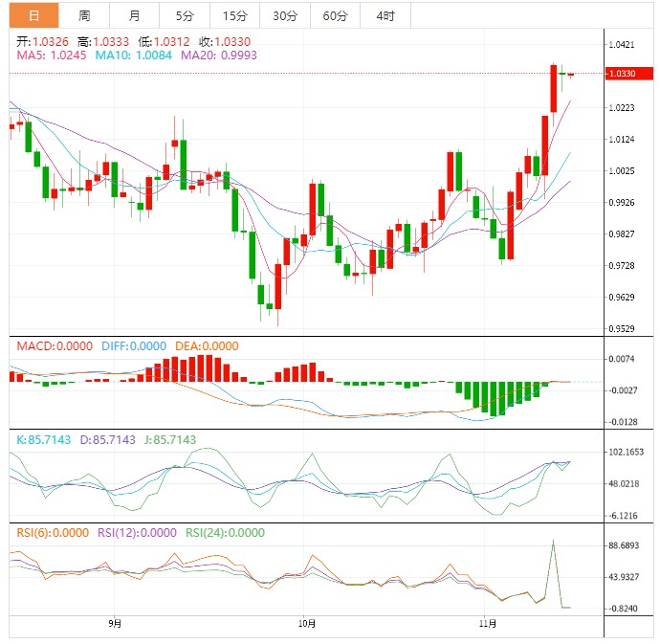660x644 pixels.
Task: Click the tallest red candlestick near the 1.0330 peak
Action: [554, 88]
